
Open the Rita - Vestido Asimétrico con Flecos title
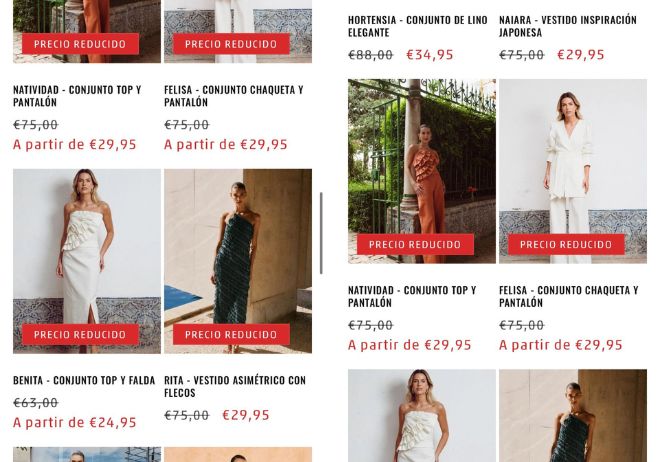click(235, 386)
